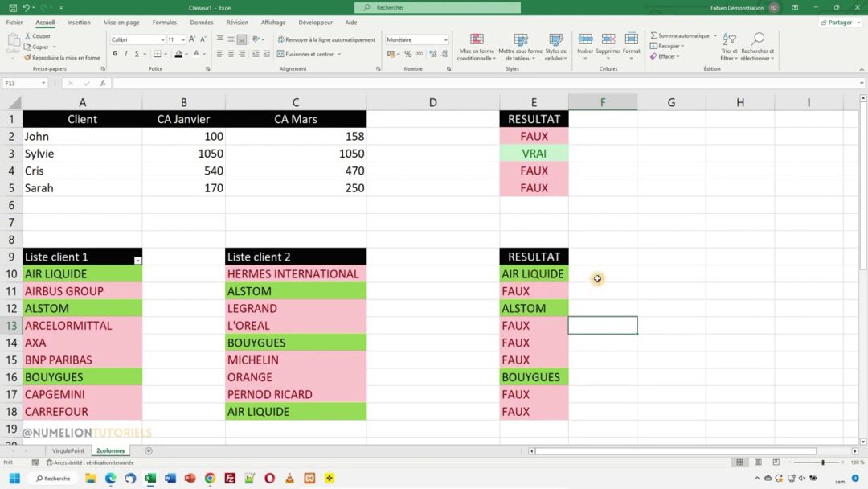Open the font color picker
The image size is (868, 489).
197,54
